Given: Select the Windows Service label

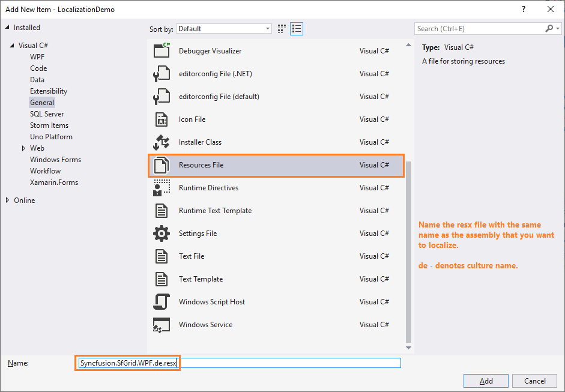Looking at the screenshot, I should tap(206, 325).
